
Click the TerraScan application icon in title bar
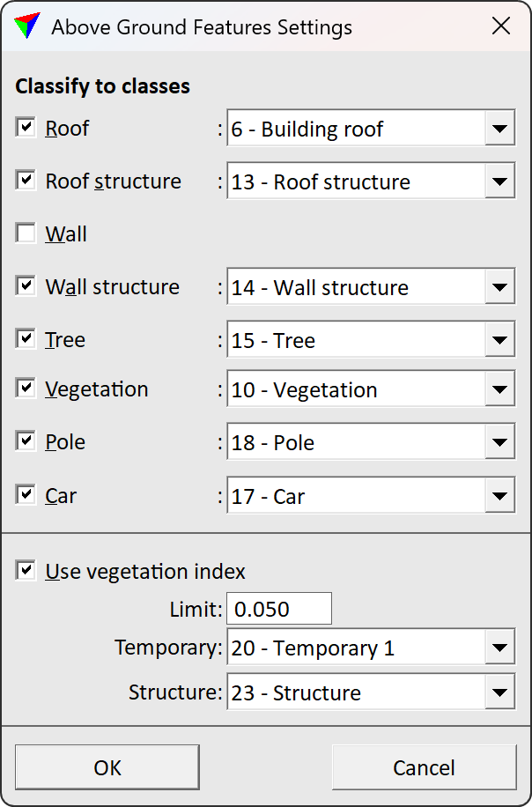pyautogui.click(x=26, y=26)
